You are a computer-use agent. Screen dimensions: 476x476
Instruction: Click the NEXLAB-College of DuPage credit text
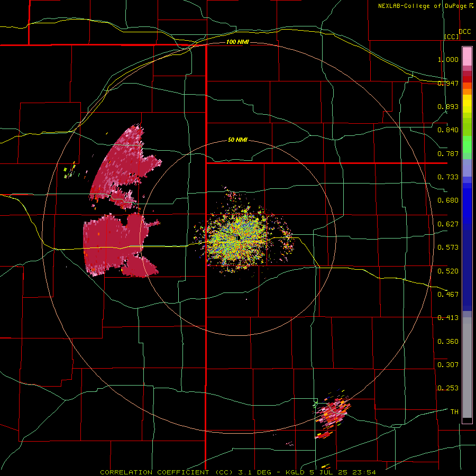[x=426, y=6]
